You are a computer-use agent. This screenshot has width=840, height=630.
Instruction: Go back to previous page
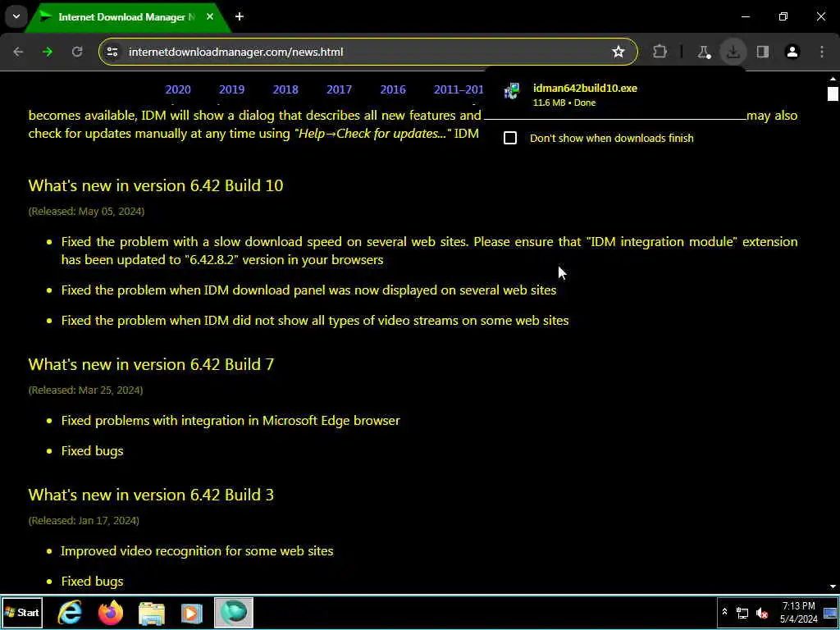[18, 52]
